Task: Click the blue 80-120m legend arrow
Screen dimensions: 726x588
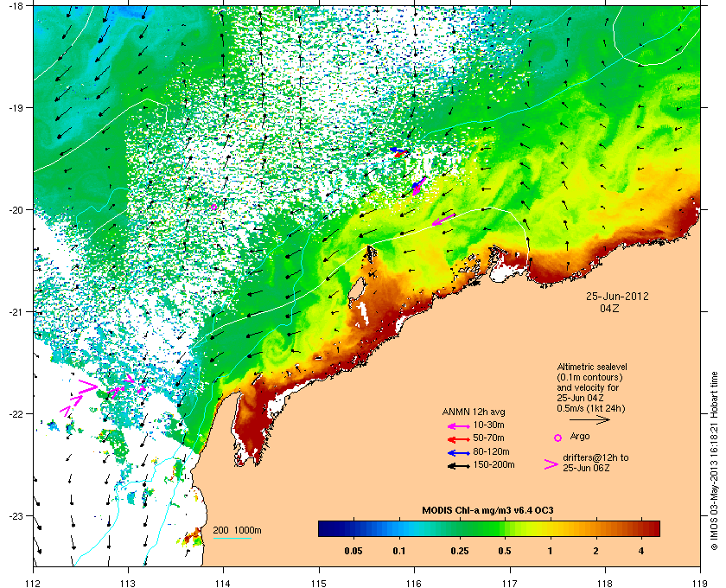Action: (x=459, y=453)
